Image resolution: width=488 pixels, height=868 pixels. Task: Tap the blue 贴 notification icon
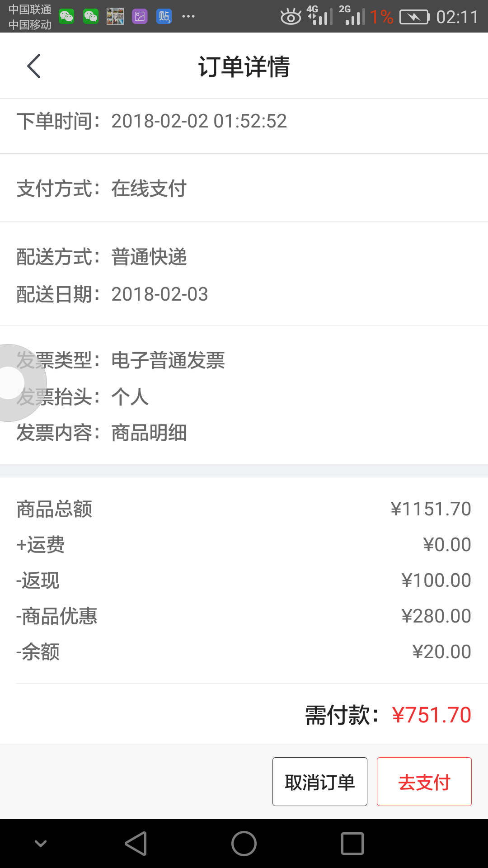[x=164, y=17]
